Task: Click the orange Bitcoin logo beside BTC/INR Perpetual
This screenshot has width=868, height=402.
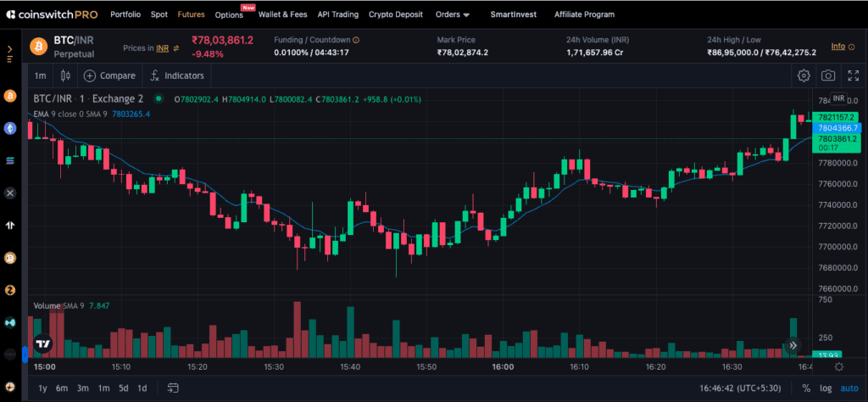Action: [x=39, y=45]
